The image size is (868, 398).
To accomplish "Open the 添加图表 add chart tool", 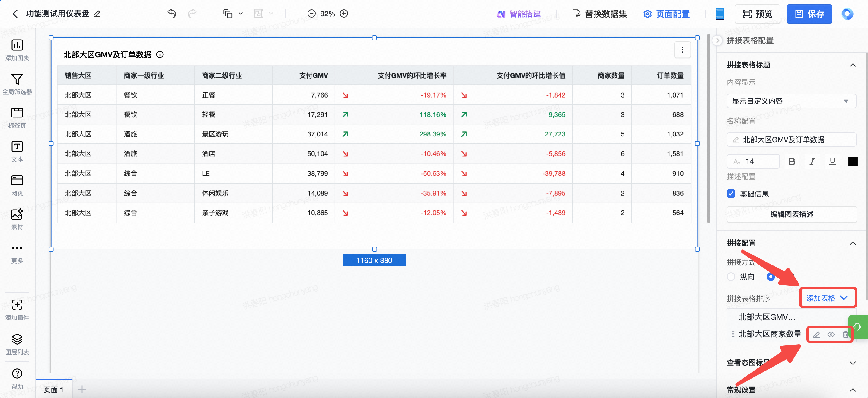I will [17, 50].
